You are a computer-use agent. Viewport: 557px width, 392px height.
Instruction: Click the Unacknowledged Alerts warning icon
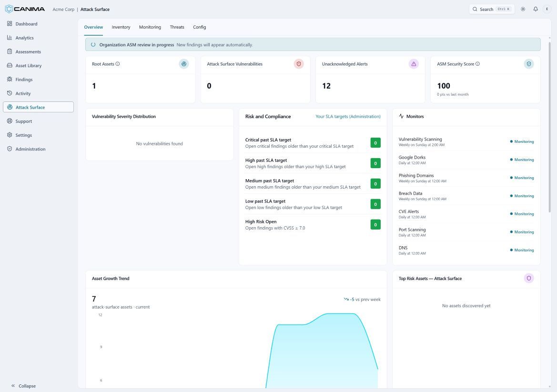pyautogui.click(x=414, y=64)
